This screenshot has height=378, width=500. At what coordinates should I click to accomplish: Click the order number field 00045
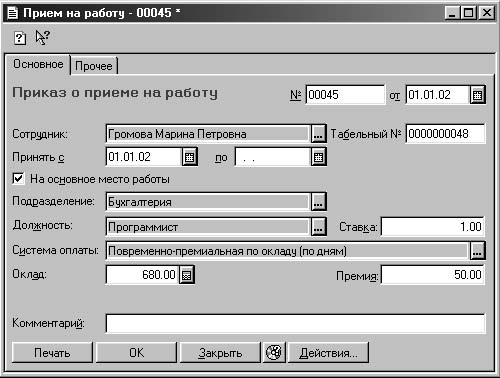coord(345,95)
